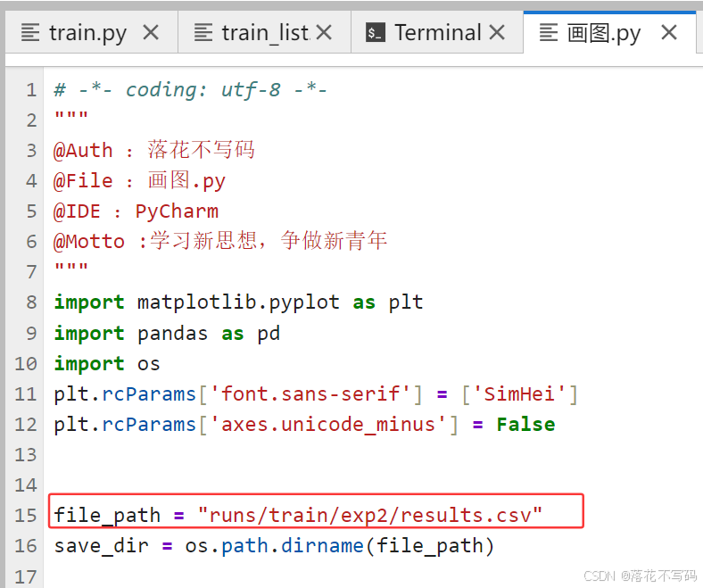Click the rcParams attribute on line 11
The width and height of the screenshot is (703, 588).
[149, 393]
